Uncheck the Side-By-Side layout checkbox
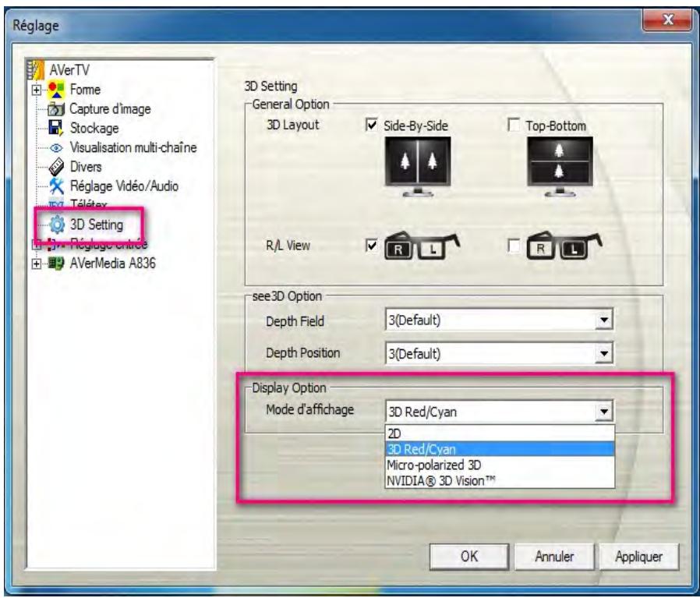 [x=371, y=125]
